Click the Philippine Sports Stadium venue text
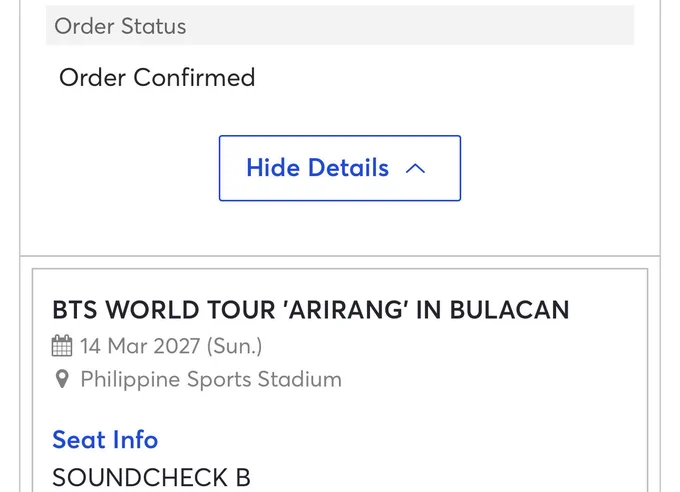 pyautogui.click(x=211, y=379)
